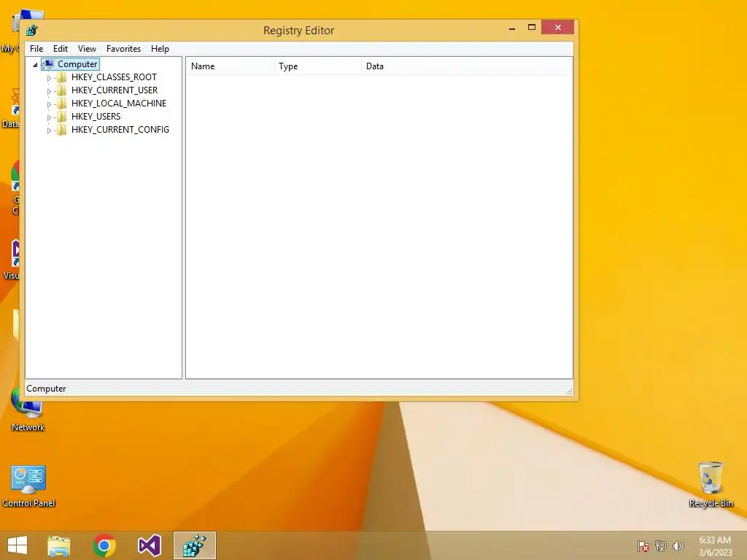Expand the HKEY_CLASSES_ROOT key

(49, 77)
